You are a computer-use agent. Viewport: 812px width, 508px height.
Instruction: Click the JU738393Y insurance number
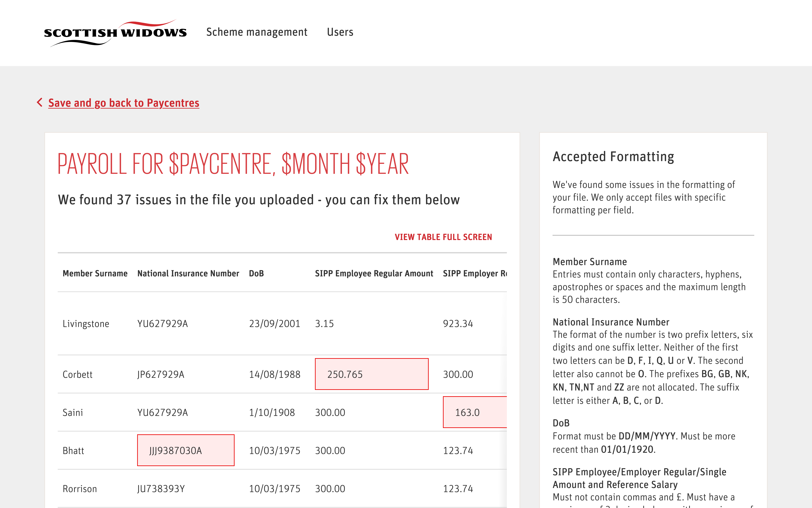[161, 488]
